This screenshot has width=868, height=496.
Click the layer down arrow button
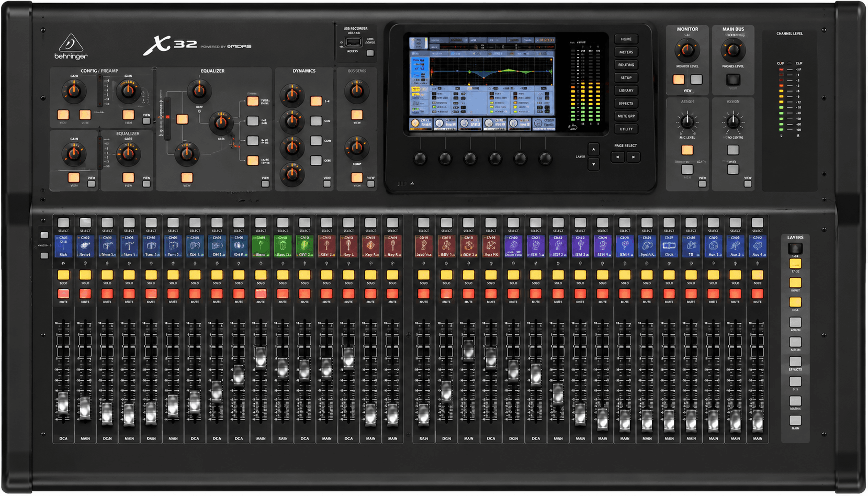coord(593,164)
